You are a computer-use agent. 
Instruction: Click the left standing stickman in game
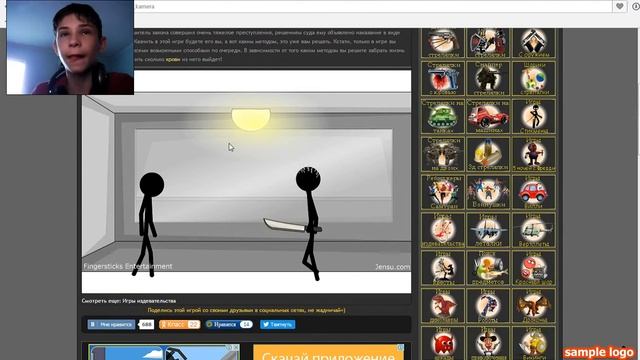pyautogui.click(x=148, y=224)
